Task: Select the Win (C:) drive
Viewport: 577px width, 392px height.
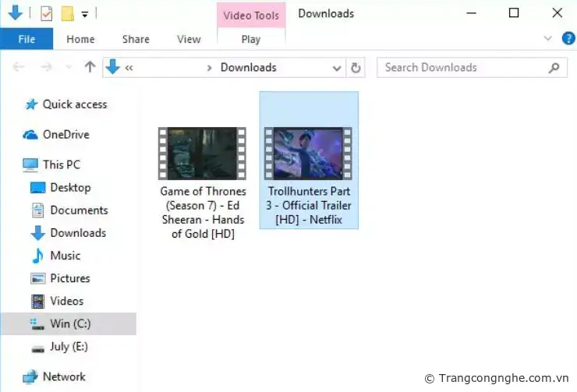Action: tap(70, 323)
